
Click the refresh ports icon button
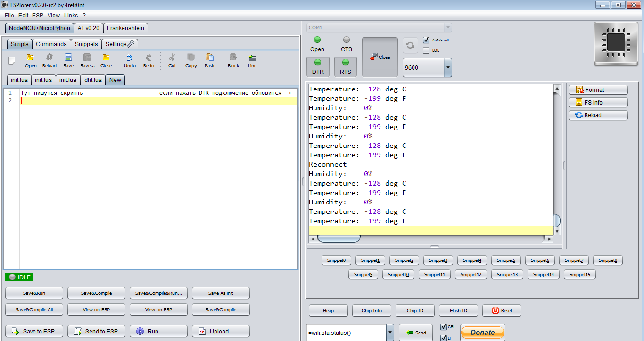pyautogui.click(x=410, y=45)
